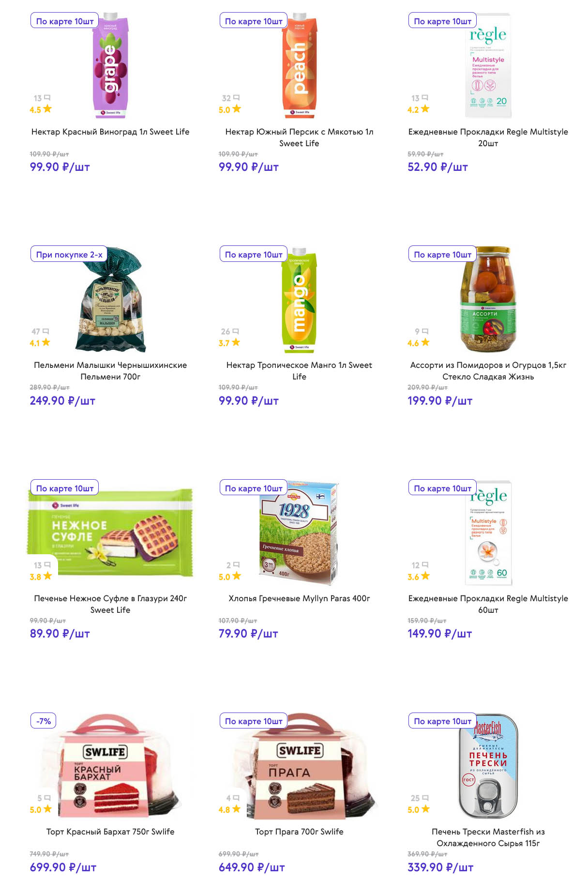This screenshot has width=588, height=880.
Task: Click the 'При покупке 2-х' promo badge
Action: [69, 255]
